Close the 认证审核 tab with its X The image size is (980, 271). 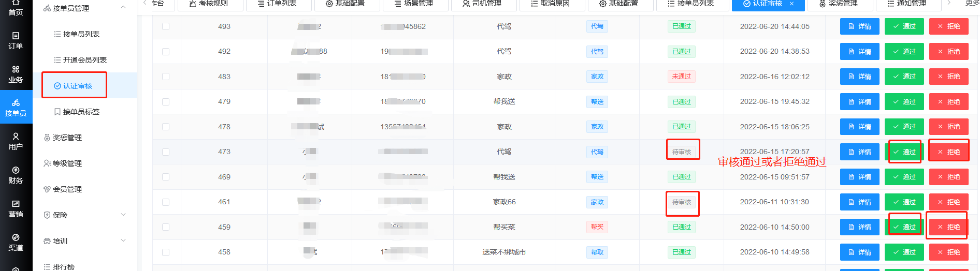click(x=791, y=4)
